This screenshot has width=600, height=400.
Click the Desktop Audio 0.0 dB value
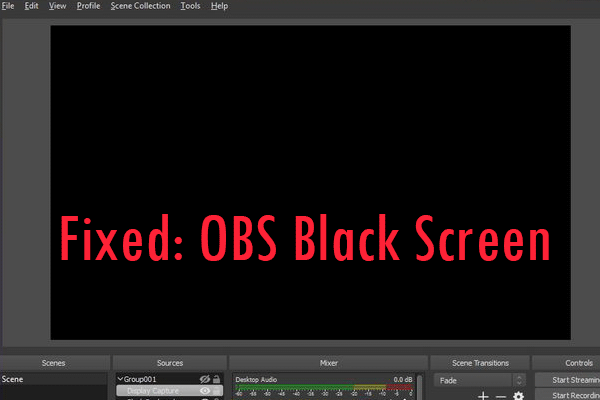tap(403, 379)
